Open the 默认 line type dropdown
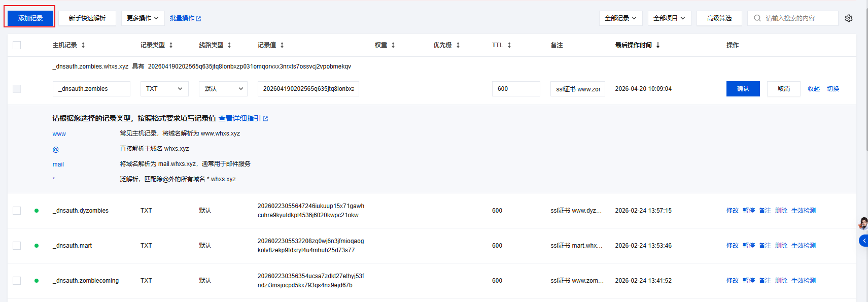The height and width of the screenshot is (302, 868). click(x=223, y=89)
